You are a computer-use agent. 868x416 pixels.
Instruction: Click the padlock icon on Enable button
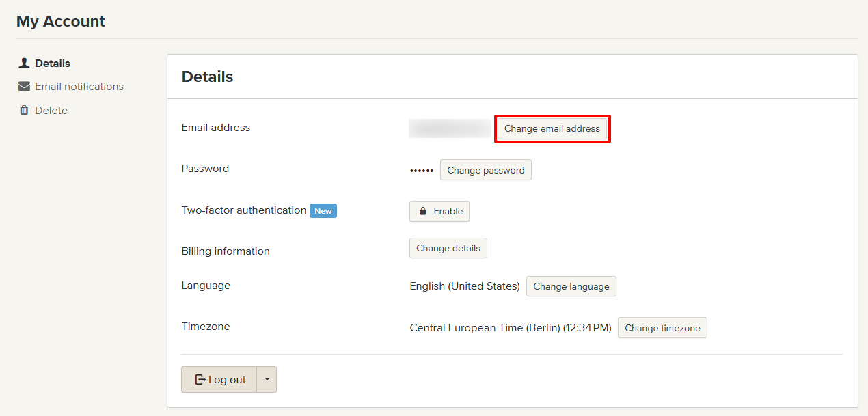(x=423, y=212)
